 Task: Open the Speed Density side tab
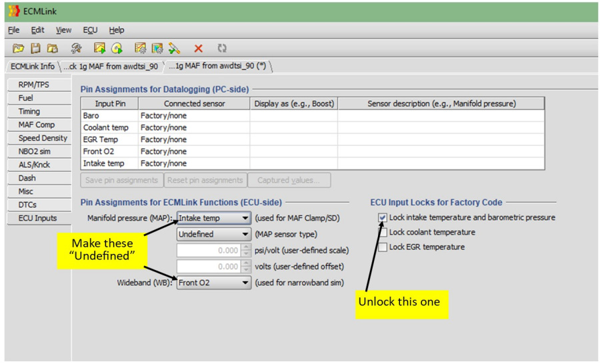(39, 138)
